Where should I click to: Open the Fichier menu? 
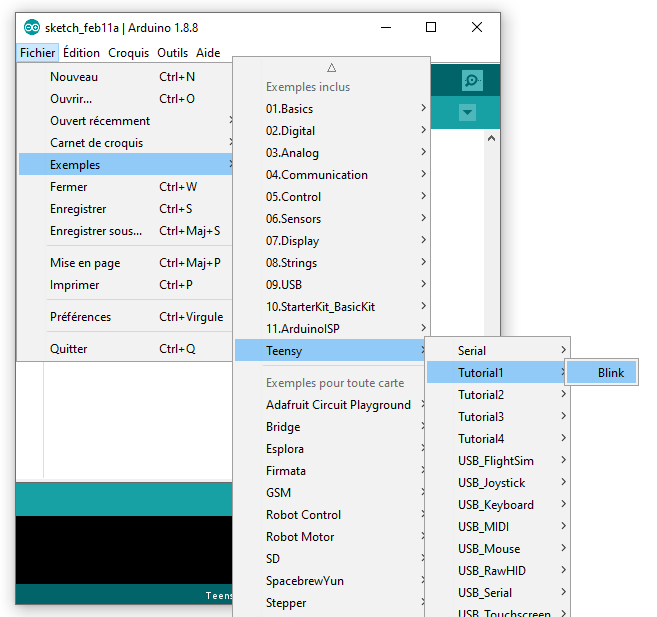(x=37, y=53)
